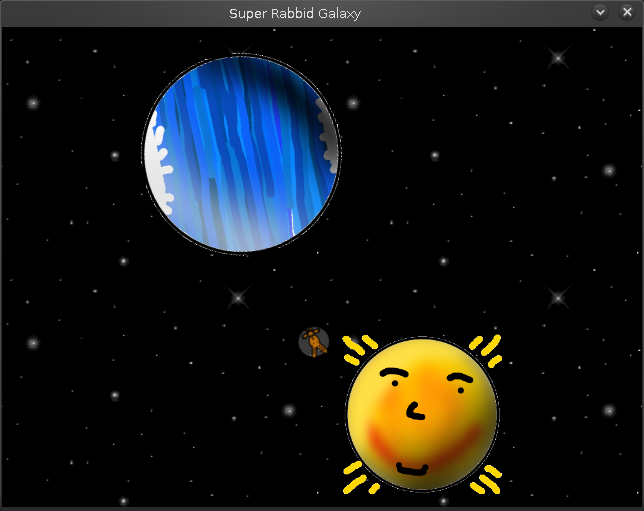Viewport: 644px width, 511px height.
Task: Click the bright sparkle star in the top-right corner
Action: [x=558, y=58]
